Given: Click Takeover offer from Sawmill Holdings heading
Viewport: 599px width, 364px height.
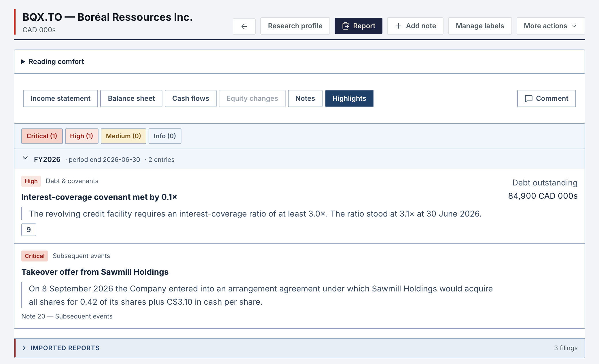Looking at the screenshot, I should tap(95, 272).
